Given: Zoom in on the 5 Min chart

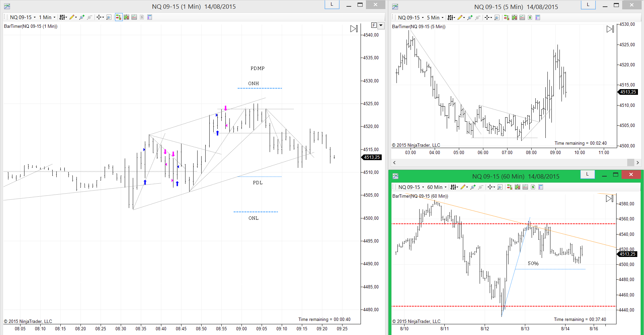Looking at the screenshot, I should click(x=470, y=18).
